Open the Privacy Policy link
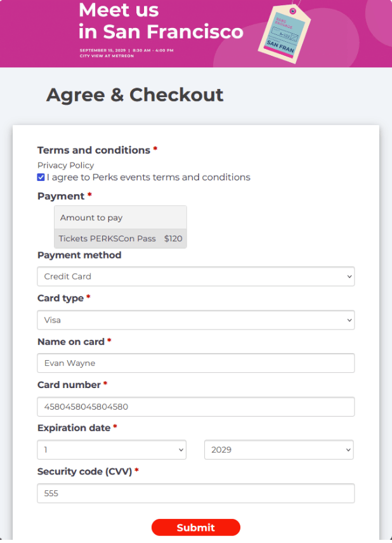Screen dimensions: 392x543 65,165
